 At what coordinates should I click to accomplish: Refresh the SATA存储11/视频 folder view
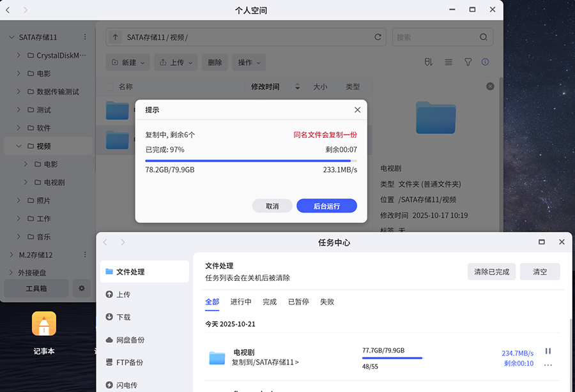tap(378, 37)
